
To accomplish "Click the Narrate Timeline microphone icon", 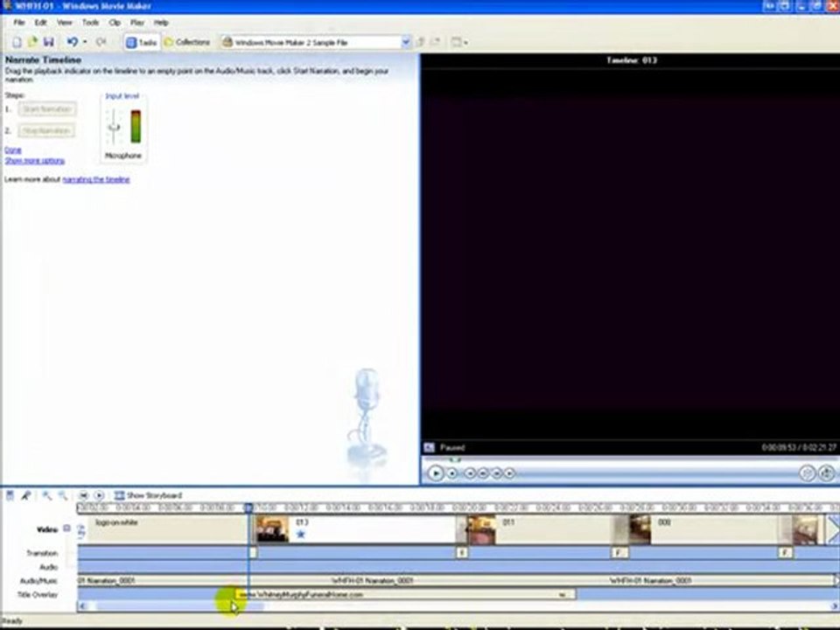I will point(25,495).
